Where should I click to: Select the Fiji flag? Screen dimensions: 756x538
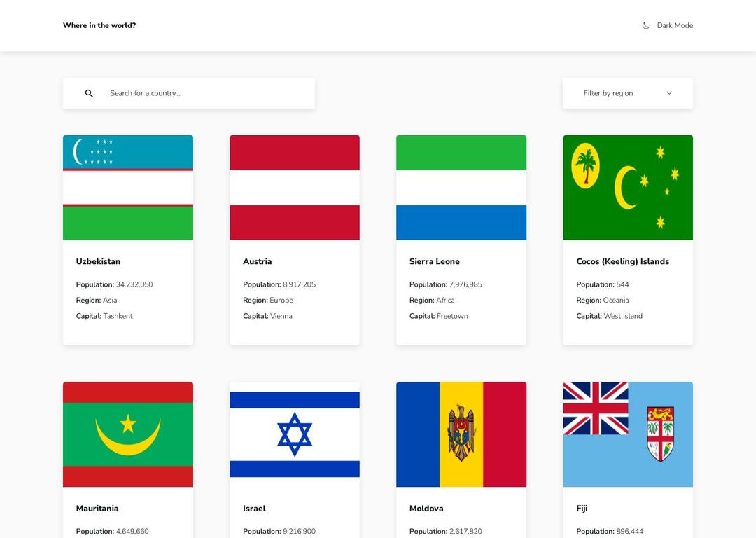tap(628, 434)
